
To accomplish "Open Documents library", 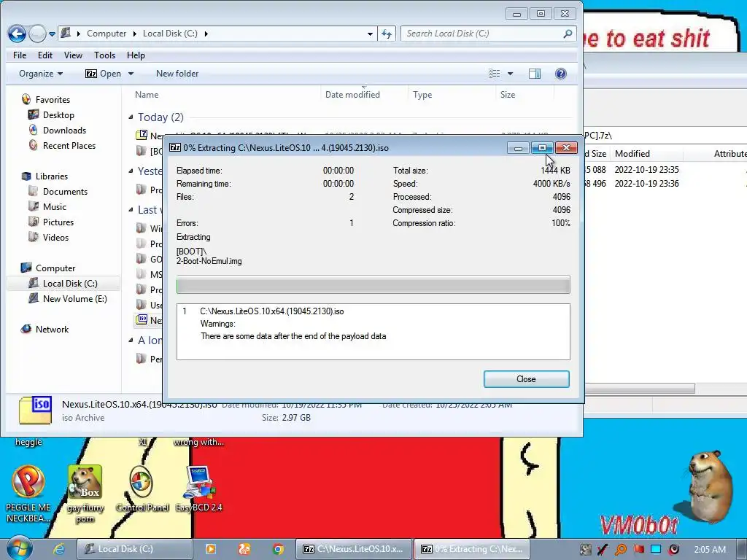I will [65, 192].
